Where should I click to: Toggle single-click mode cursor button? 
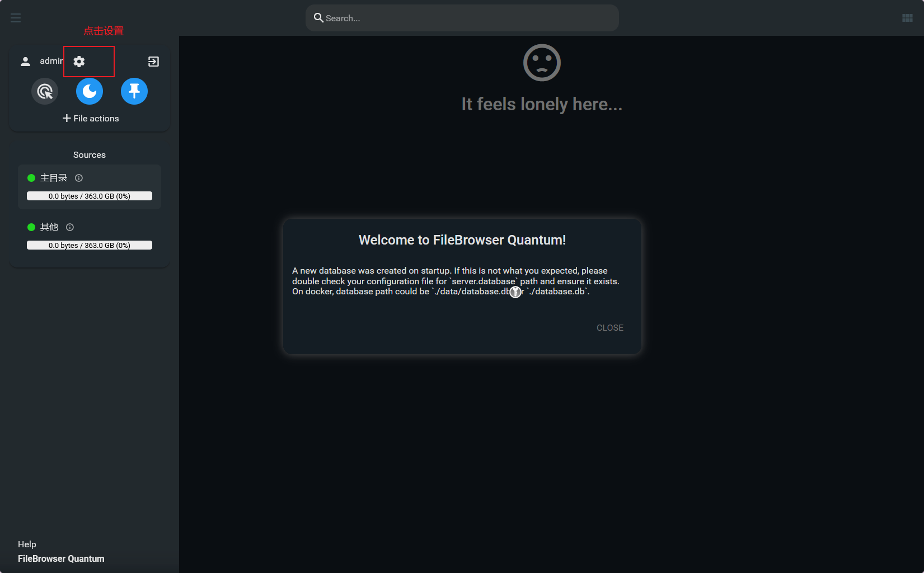click(x=45, y=91)
